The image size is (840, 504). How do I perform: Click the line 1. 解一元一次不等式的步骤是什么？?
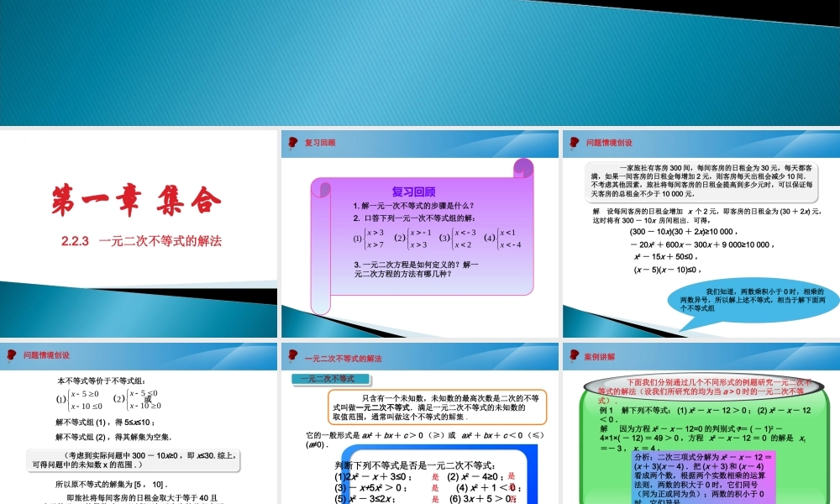tap(413, 206)
